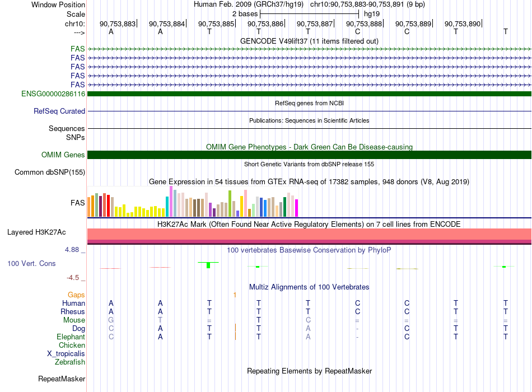Click the magenta bar in GTEx expression chart
Image resolution: width=532 pixels, height=392 pixels.
(297, 208)
